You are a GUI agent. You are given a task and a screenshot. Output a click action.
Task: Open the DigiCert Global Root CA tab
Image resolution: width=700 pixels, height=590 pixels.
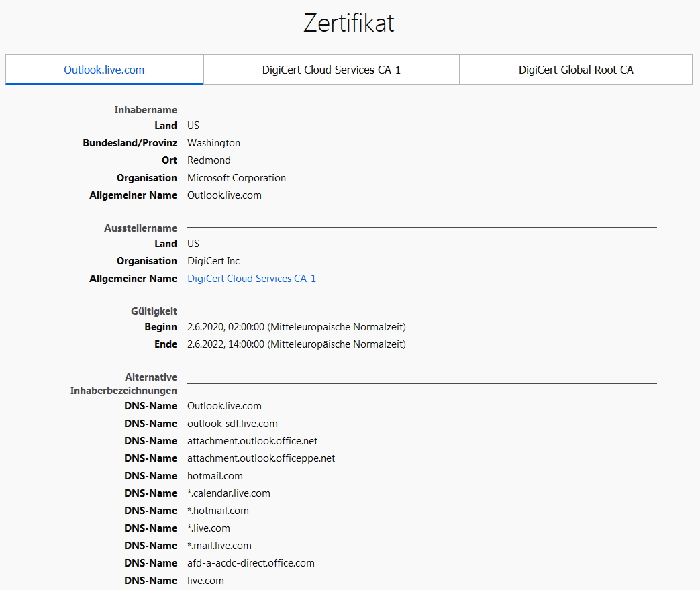point(576,70)
